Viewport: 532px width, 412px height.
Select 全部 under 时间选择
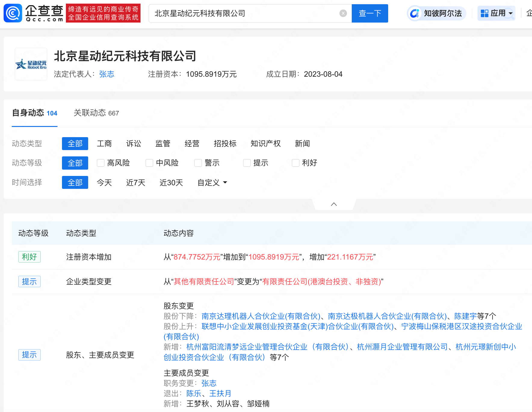(x=75, y=182)
